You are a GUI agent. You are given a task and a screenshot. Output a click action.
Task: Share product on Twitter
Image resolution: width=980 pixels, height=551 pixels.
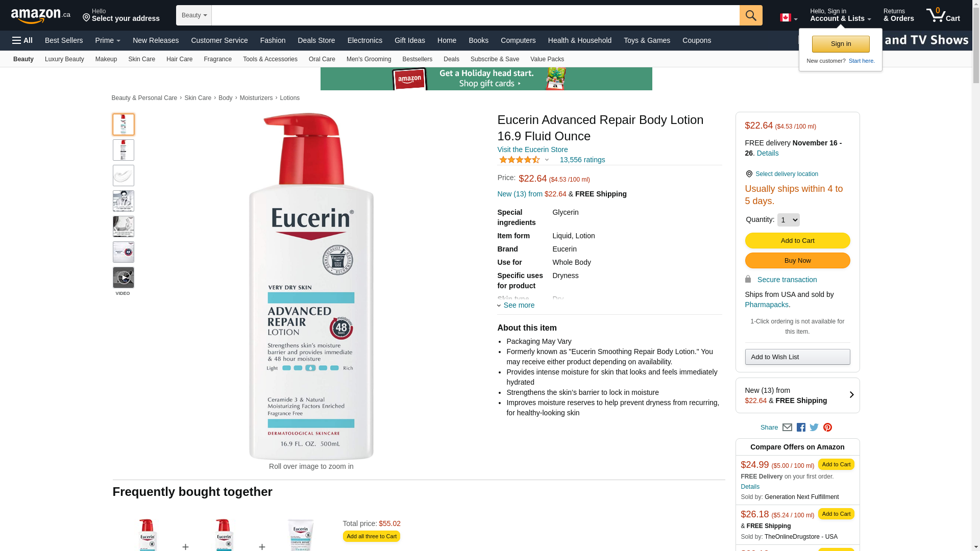814,428
